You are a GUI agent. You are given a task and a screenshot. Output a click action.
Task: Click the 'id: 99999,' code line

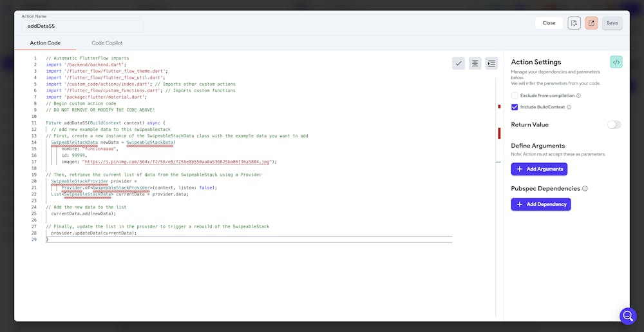(75, 155)
